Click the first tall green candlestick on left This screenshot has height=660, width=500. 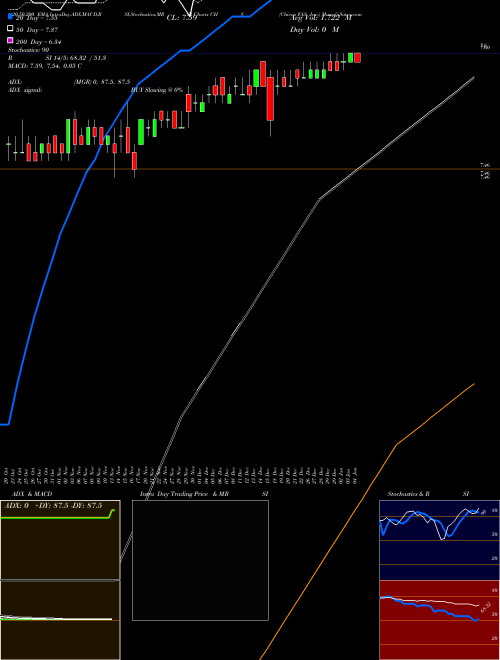(x=68, y=136)
